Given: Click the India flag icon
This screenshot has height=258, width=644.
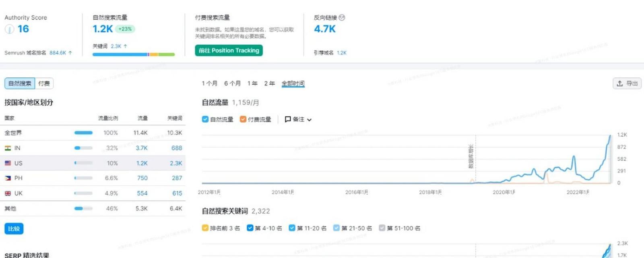Looking at the screenshot, I should point(8,148).
